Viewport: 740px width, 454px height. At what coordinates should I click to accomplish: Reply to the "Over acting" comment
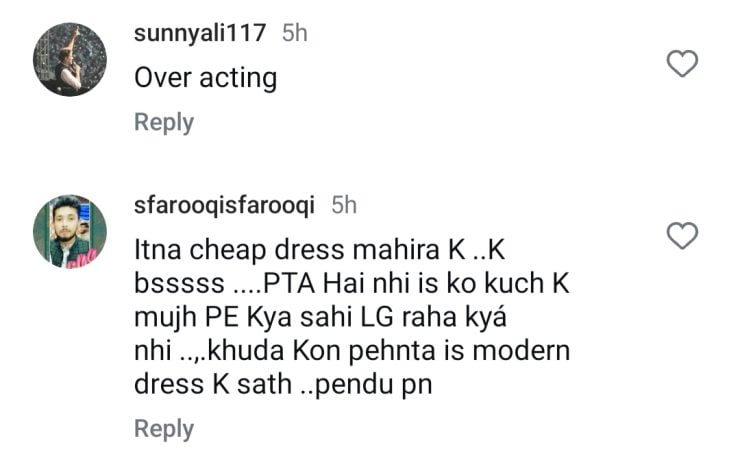[164, 122]
